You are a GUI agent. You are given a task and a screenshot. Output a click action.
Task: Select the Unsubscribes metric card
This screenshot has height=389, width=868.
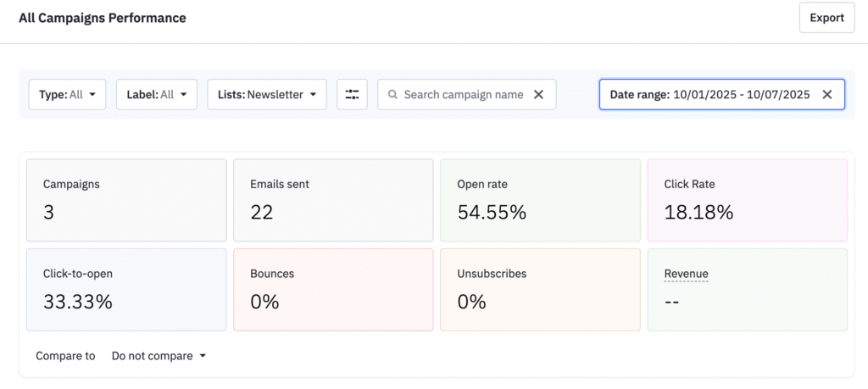click(540, 290)
